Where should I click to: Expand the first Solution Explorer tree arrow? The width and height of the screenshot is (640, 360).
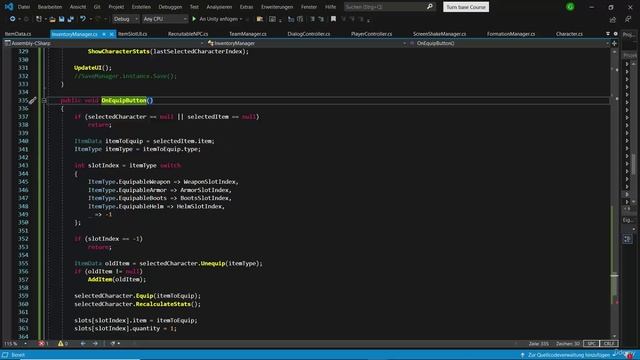point(627,64)
